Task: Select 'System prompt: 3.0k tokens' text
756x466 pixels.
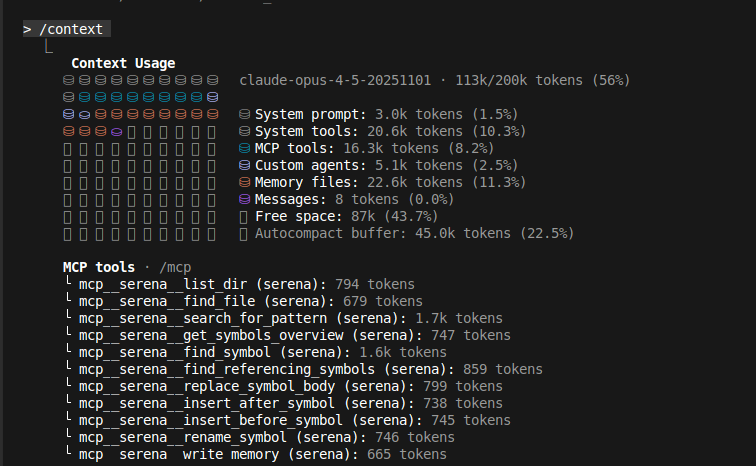Action: [358, 114]
